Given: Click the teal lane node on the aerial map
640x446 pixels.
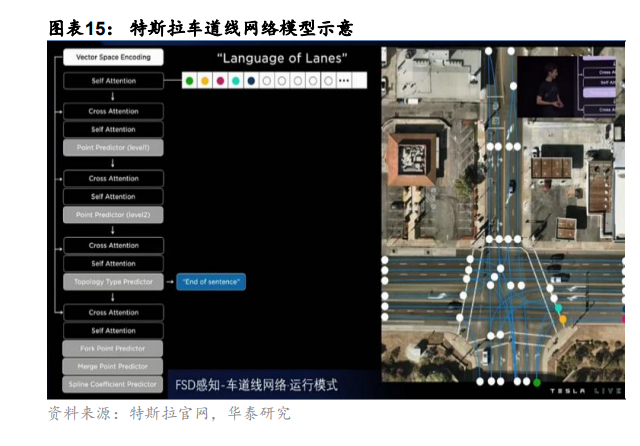Looking at the screenshot, I should [558, 308].
